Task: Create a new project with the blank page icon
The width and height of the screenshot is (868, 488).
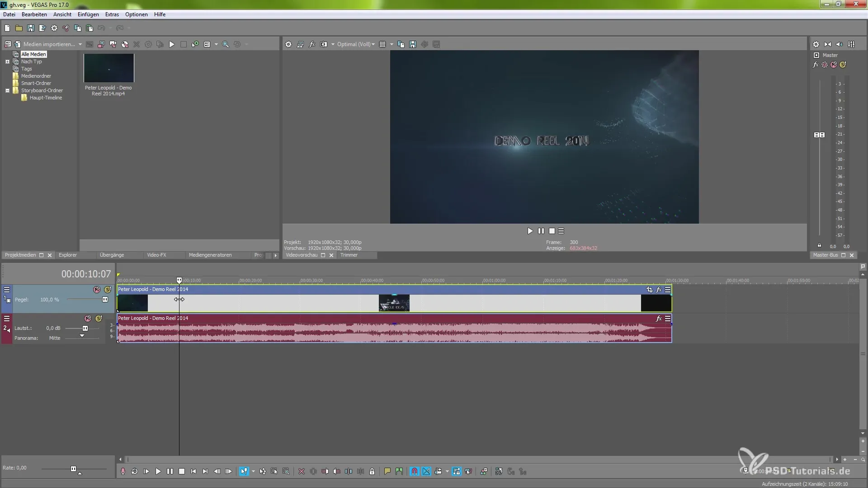Action: (7, 28)
